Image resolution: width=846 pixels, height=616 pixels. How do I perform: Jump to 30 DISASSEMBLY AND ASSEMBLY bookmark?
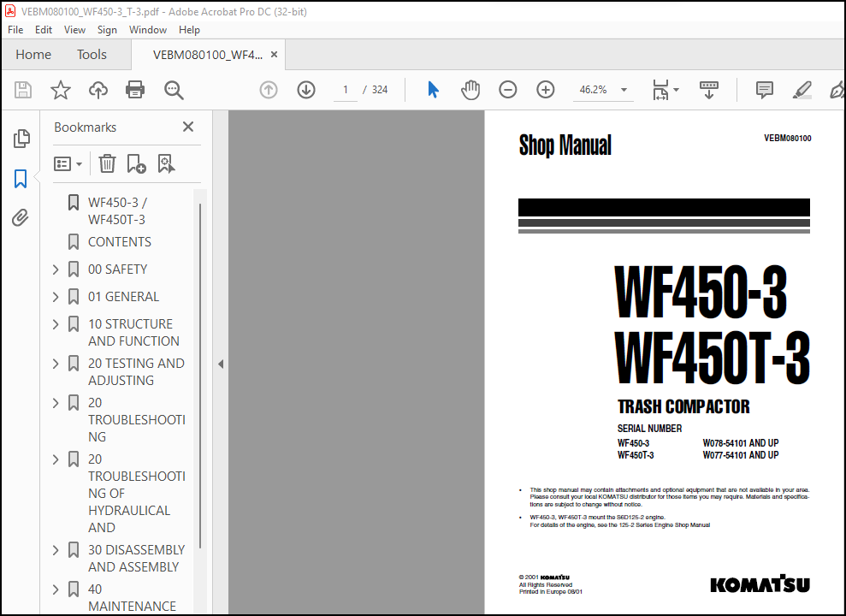coord(137,559)
